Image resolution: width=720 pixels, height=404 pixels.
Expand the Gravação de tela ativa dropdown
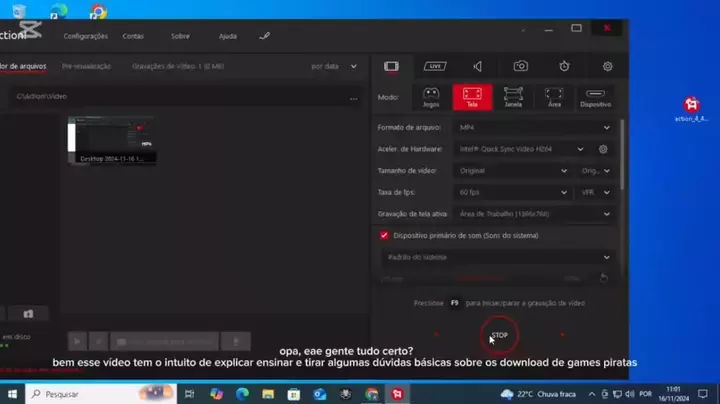[533, 214]
